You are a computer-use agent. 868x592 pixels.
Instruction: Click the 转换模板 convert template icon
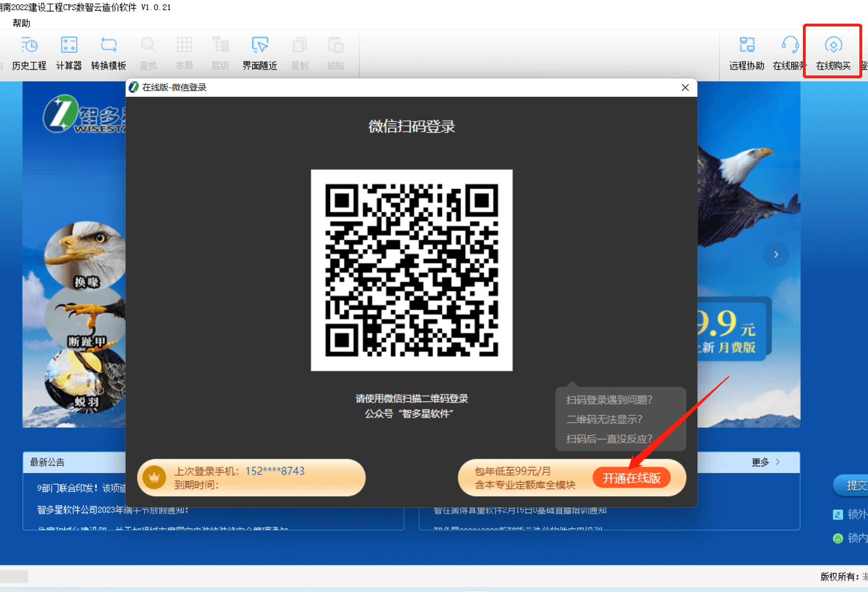click(x=108, y=53)
